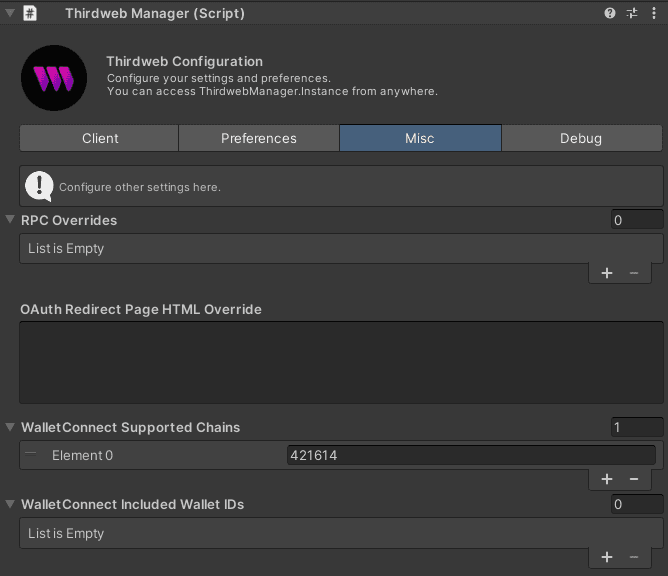Screen dimensions: 668x576
Task: Switch to the Client tab
Action: tap(99, 138)
